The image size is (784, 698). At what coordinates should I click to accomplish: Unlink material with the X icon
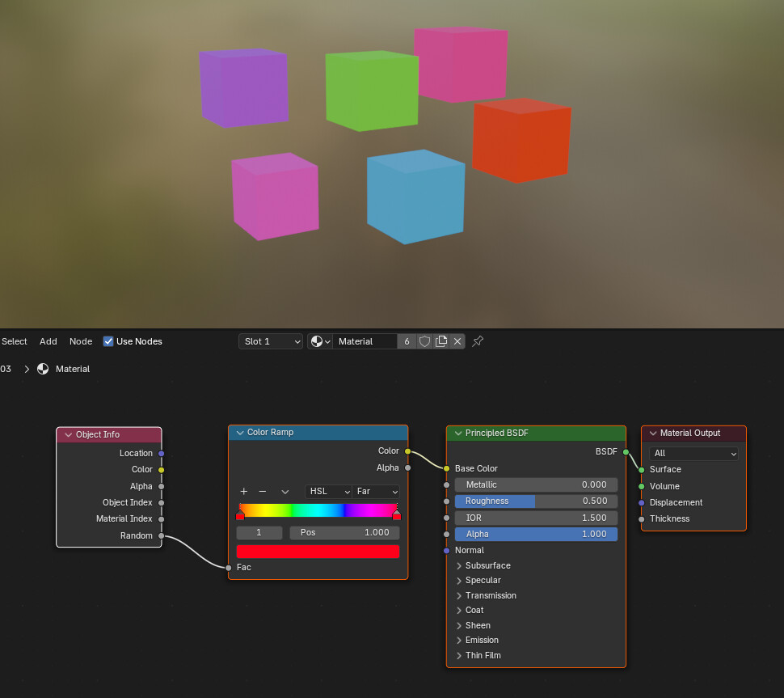[x=457, y=341]
